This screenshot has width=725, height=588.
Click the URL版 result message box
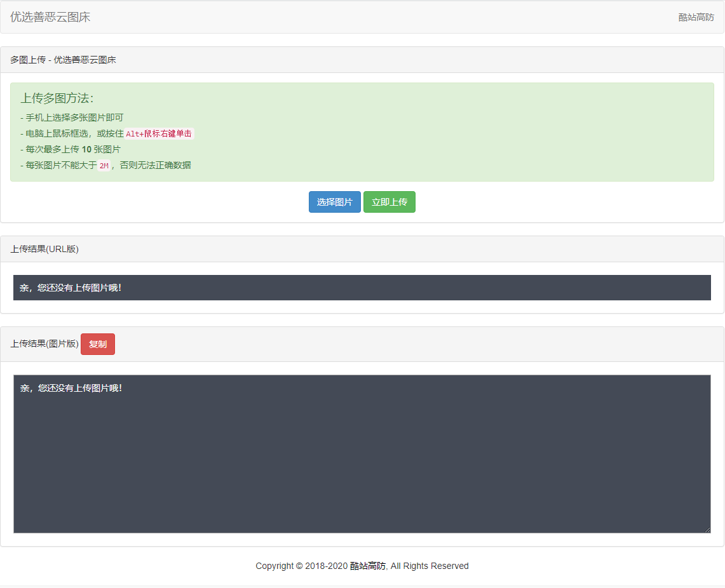362,288
